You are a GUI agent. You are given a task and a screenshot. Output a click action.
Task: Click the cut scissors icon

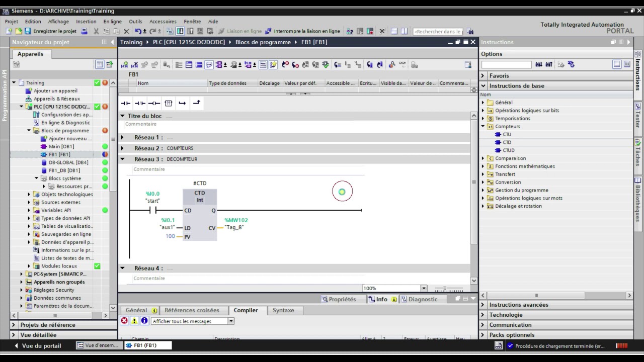(x=96, y=31)
